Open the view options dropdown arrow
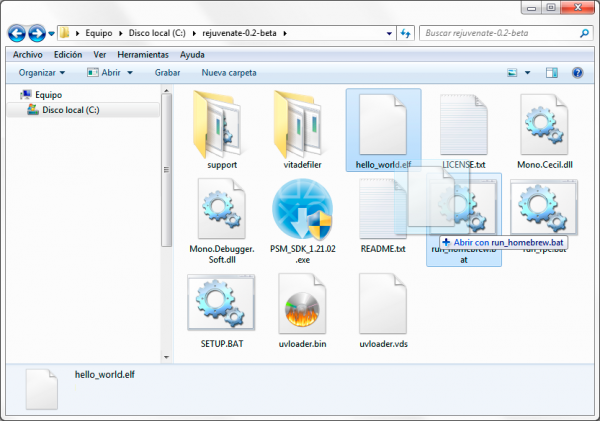Image resolution: width=600 pixels, height=421 pixels. tap(527, 73)
